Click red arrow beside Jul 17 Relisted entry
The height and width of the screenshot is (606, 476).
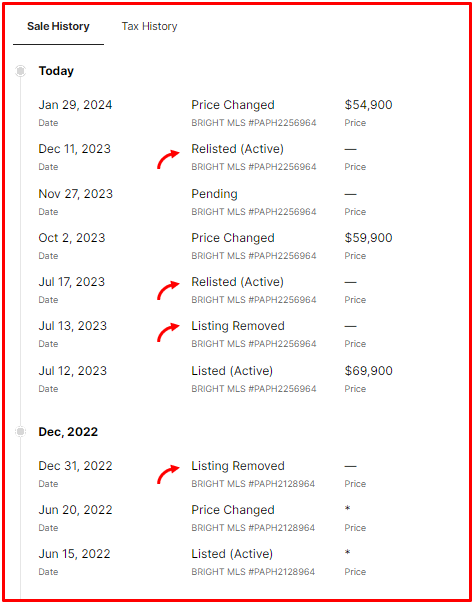tap(168, 291)
